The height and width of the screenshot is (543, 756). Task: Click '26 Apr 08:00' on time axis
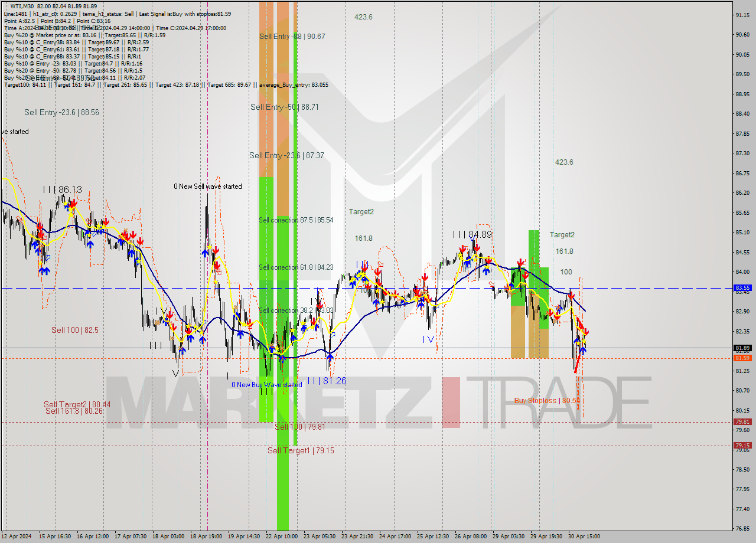coord(471,537)
